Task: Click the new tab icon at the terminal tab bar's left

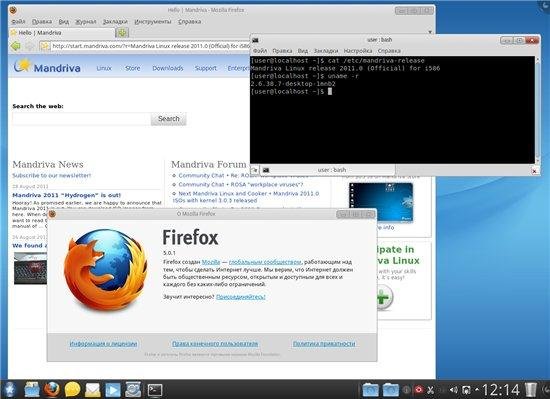Action: click(x=255, y=170)
